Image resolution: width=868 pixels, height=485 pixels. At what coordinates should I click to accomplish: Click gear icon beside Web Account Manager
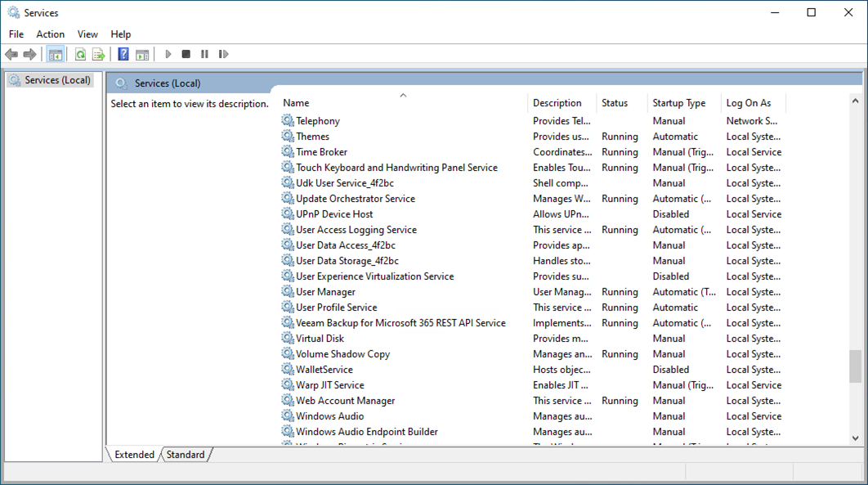pos(288,400)
